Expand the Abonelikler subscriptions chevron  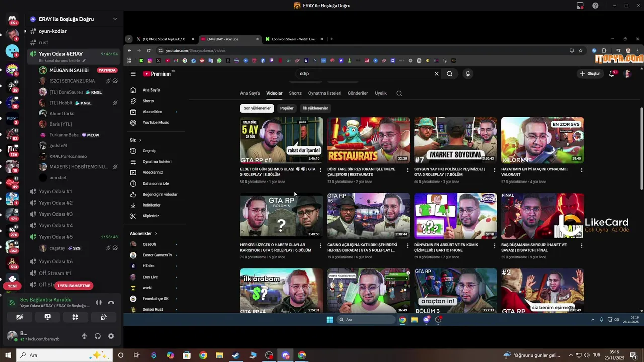point(156,234)
